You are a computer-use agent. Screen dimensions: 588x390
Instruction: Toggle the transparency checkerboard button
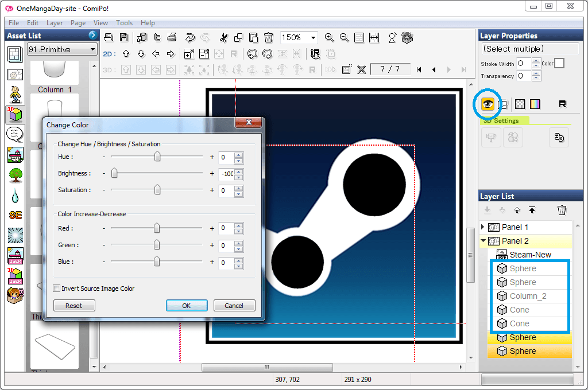tap(520, 104)
